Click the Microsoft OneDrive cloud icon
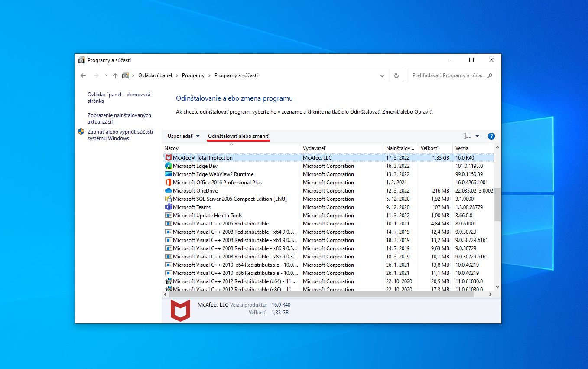This screenshot has height=369, width=588. [169, 190]
